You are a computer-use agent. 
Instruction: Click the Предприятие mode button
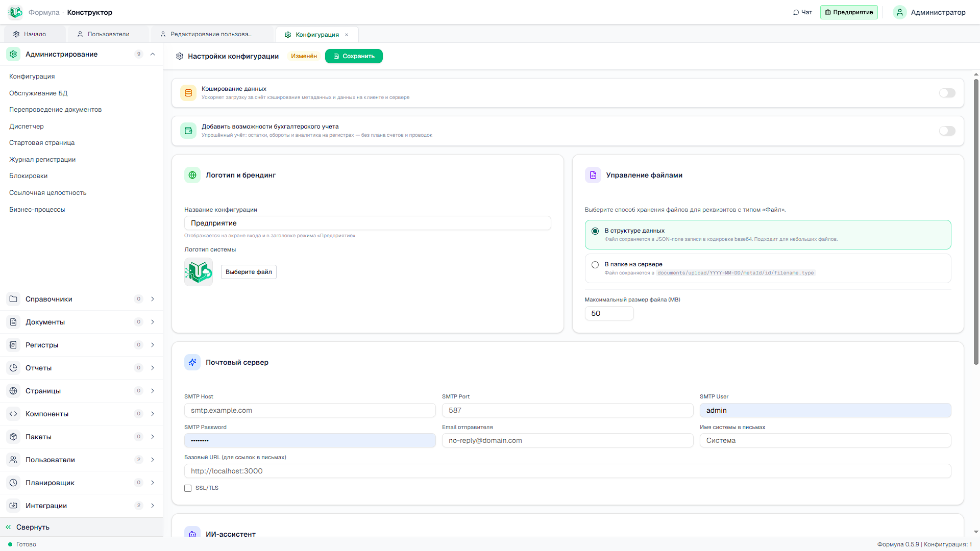pyautogui.click(x=849, y=12)
